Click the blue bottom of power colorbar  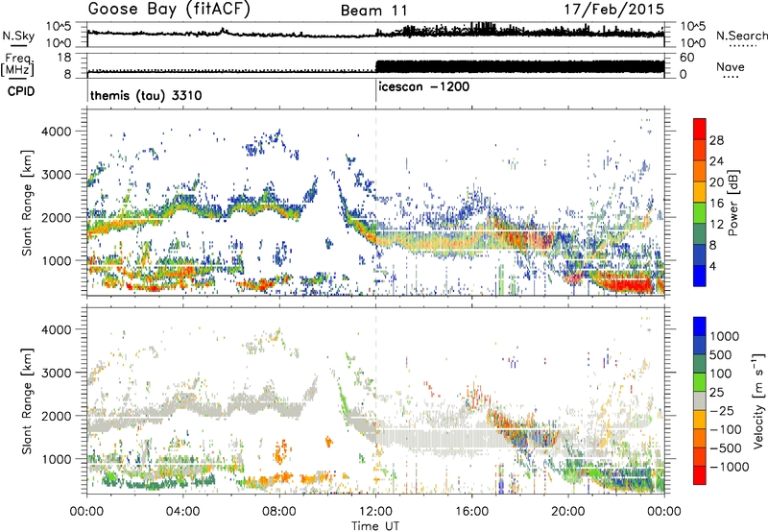tap(700, 277)
